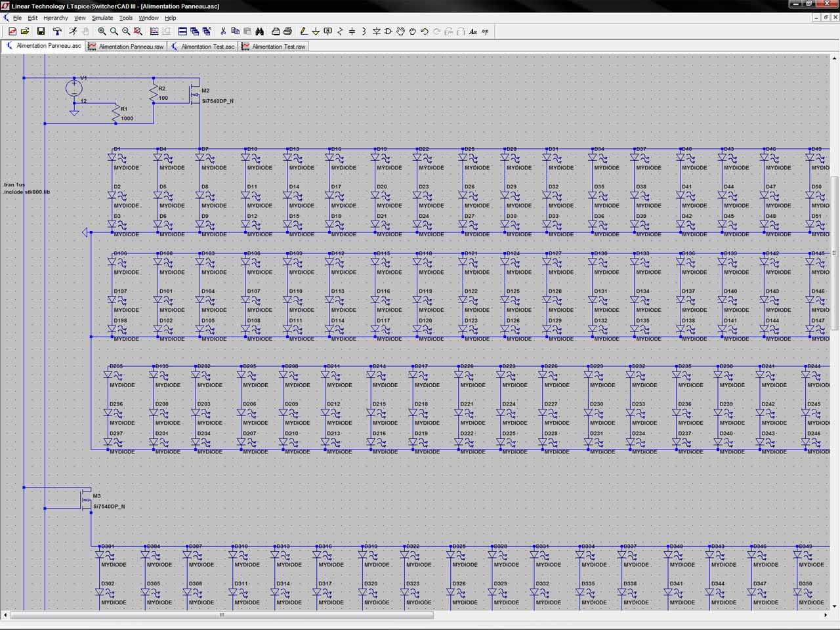Click the Zoom Back magnifier icon
Screen dimensions: 840x630
(126, 31)
